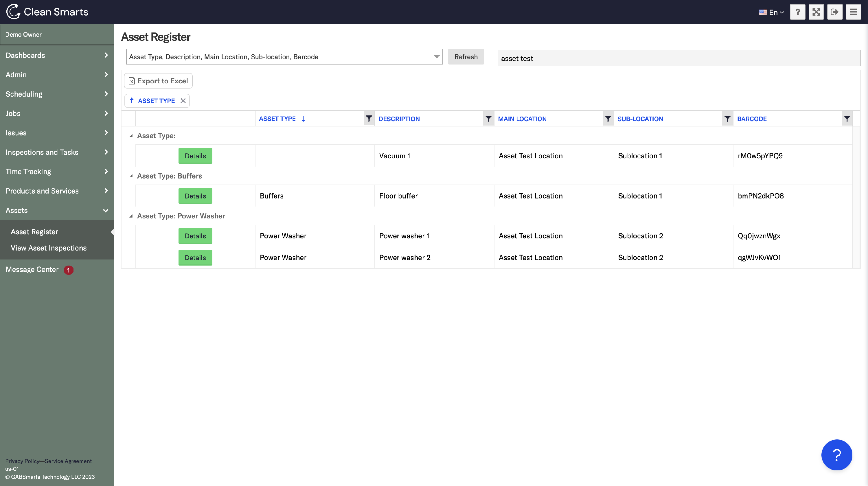868x486 pixels.
Task: Open filter for Barcode column
Action: 846,119
